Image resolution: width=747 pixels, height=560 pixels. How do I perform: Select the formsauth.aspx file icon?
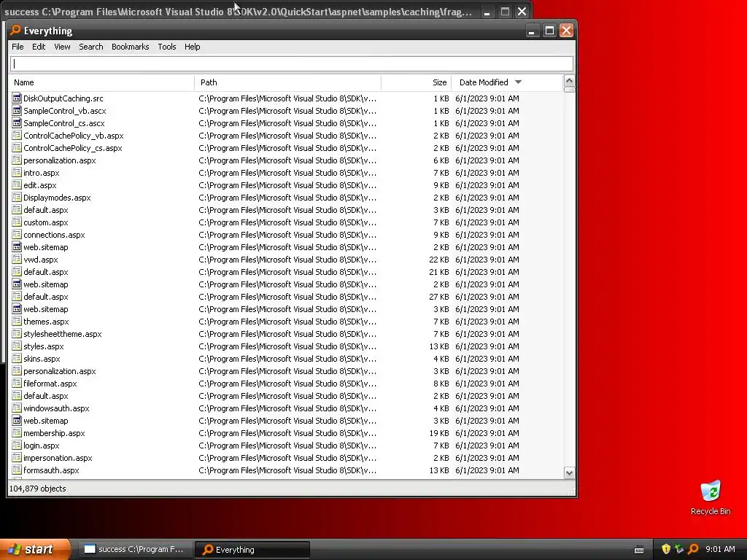pos(17,470)
